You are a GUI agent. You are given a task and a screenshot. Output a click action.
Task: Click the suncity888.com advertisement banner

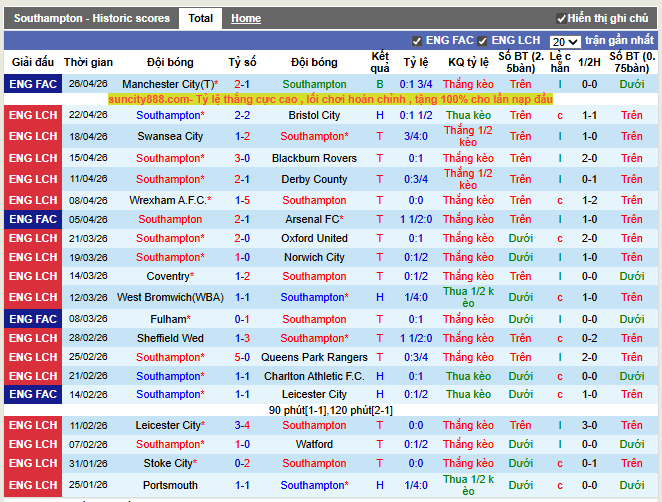pos(329,100)
